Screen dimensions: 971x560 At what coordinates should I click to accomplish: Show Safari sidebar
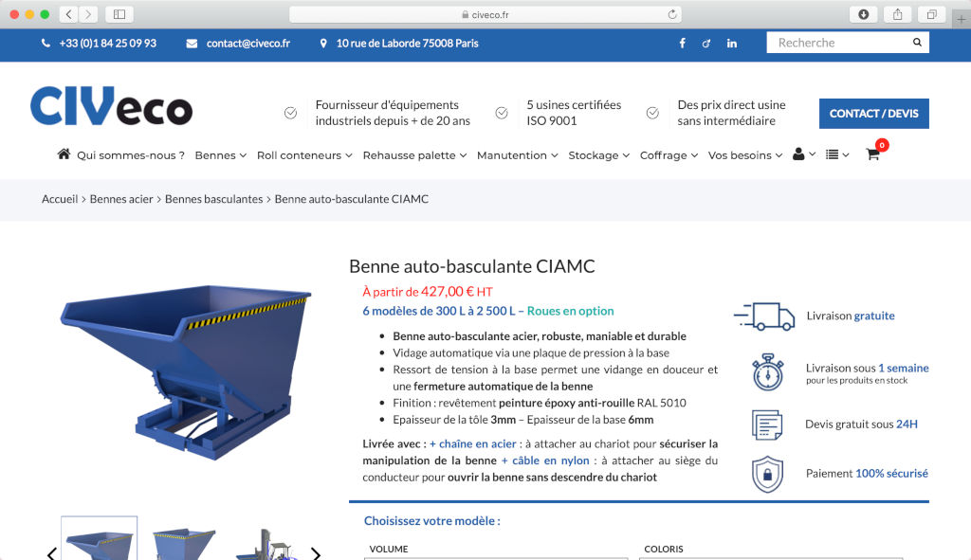(119, 14)
